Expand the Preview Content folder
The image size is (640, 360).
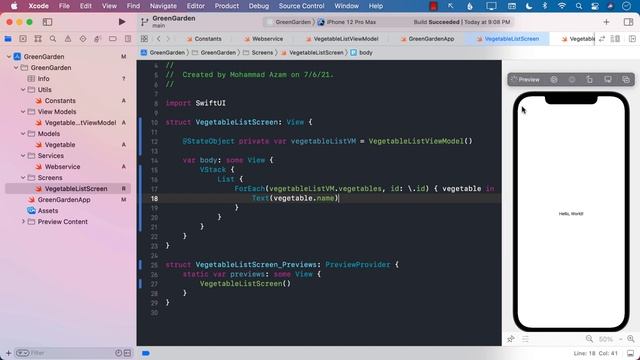[x=23, y=222]
